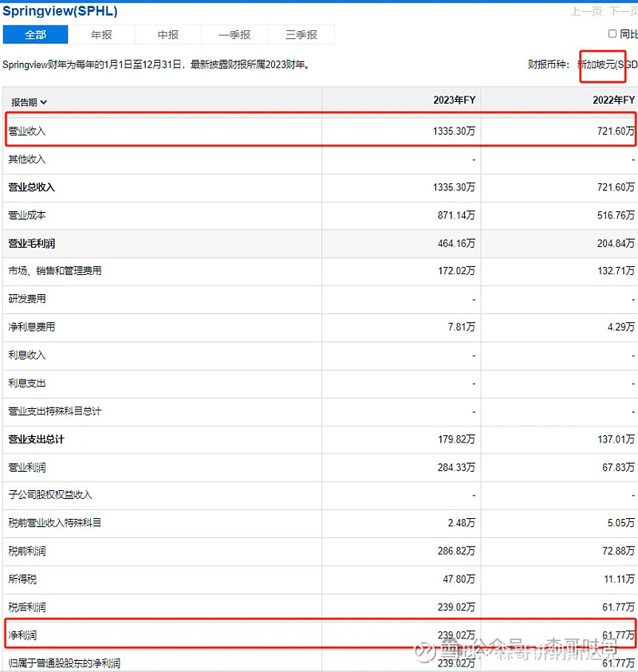Screen dimensions: 638x672
Task: Switch to the 中报 tab
Action: (167, 34)
